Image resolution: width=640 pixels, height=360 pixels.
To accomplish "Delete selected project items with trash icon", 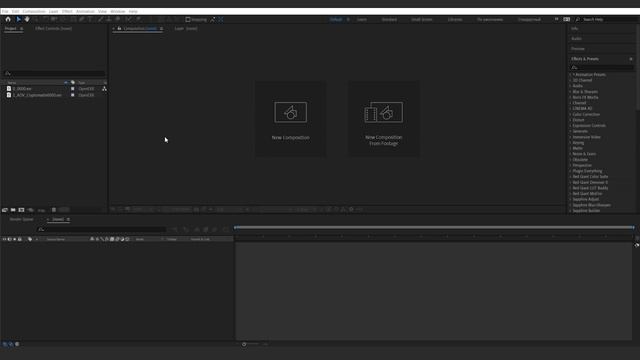I will pos(53,210).
